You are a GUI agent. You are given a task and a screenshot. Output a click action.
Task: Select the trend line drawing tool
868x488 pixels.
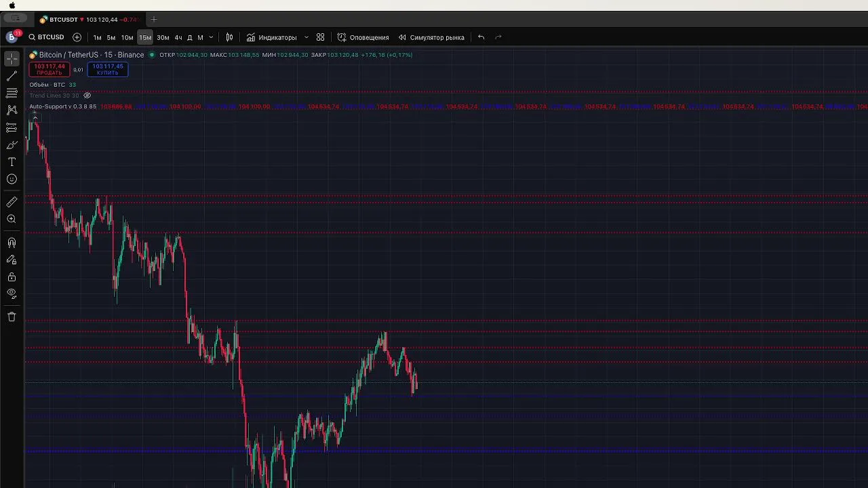pos(12,77)
